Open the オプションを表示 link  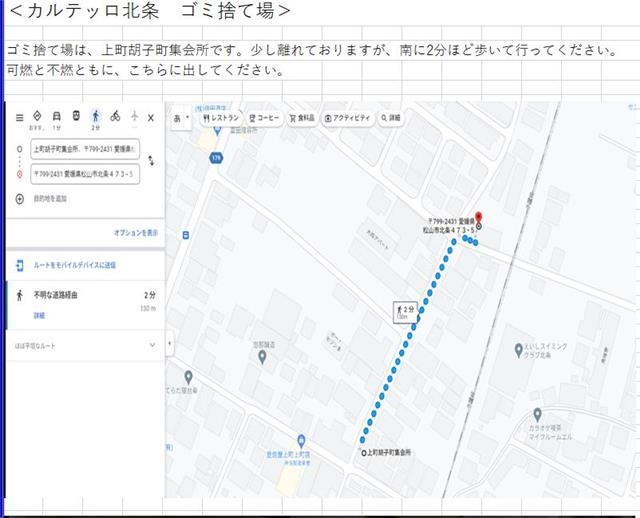pyautogui.click(x=136, y=232)
